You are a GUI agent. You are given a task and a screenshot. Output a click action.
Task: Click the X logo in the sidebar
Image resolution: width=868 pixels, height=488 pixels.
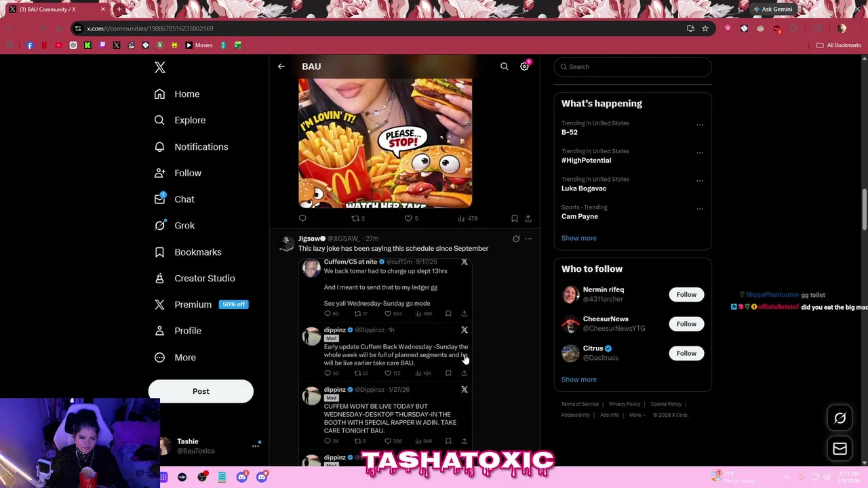click(160, 67)
